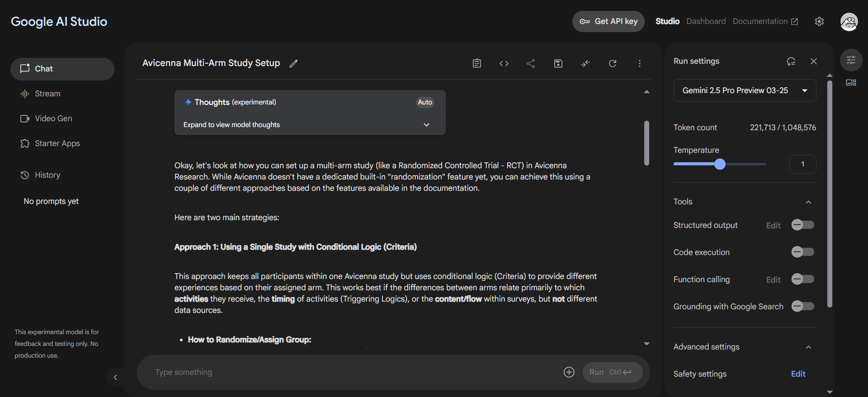Click the Type something prompt field
868x397 pixels.
pyautogui.click(x=353, y=372)
